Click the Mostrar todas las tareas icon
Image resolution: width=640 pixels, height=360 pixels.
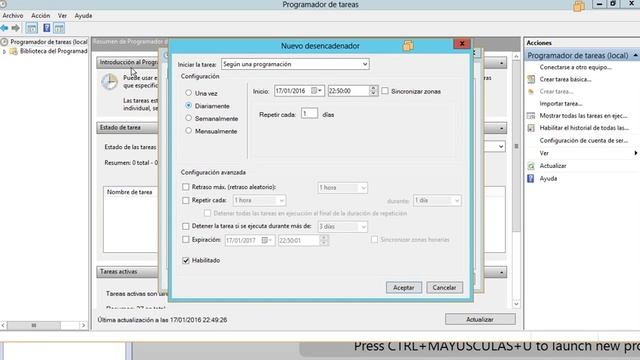click(x=531, y=116)
